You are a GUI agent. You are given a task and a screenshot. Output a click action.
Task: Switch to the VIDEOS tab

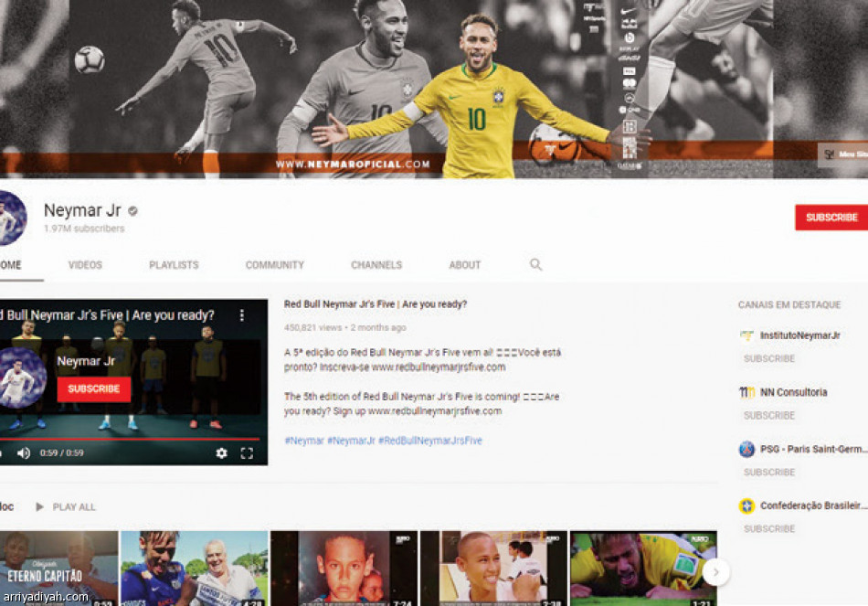pos(85,265)
